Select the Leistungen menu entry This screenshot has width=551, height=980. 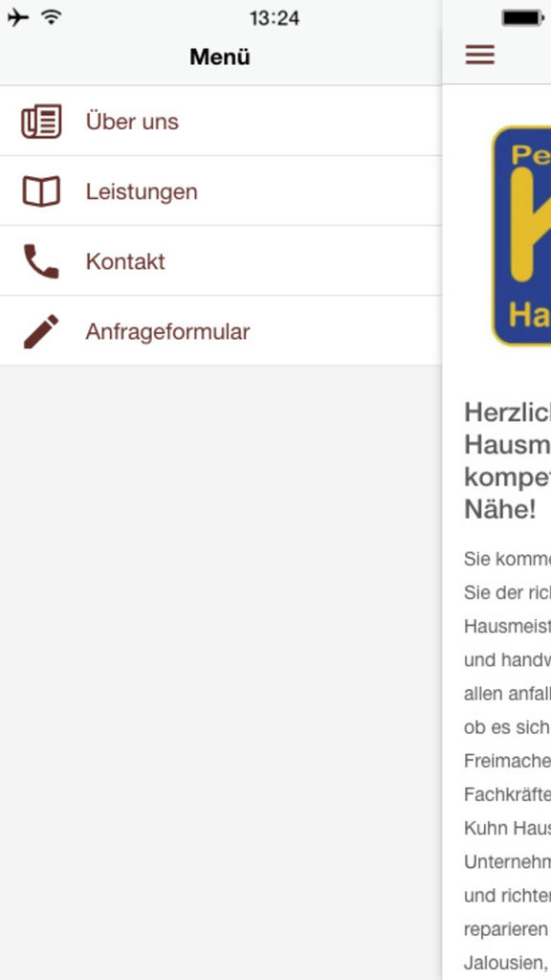pos(221,191)
